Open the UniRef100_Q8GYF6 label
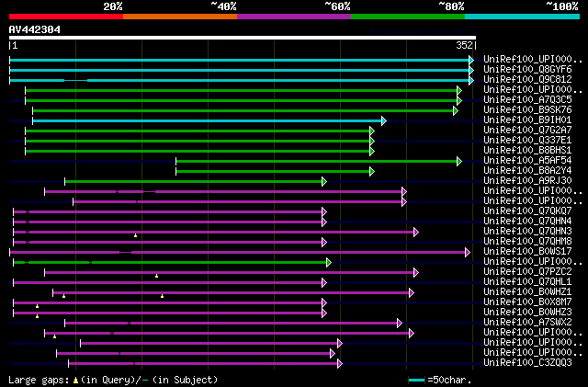 (527, 70)
